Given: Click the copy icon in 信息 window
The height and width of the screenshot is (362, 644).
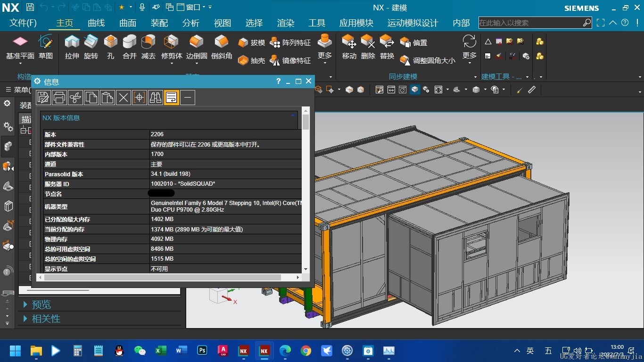Looking at the screenshot, I should click(91, 98).
